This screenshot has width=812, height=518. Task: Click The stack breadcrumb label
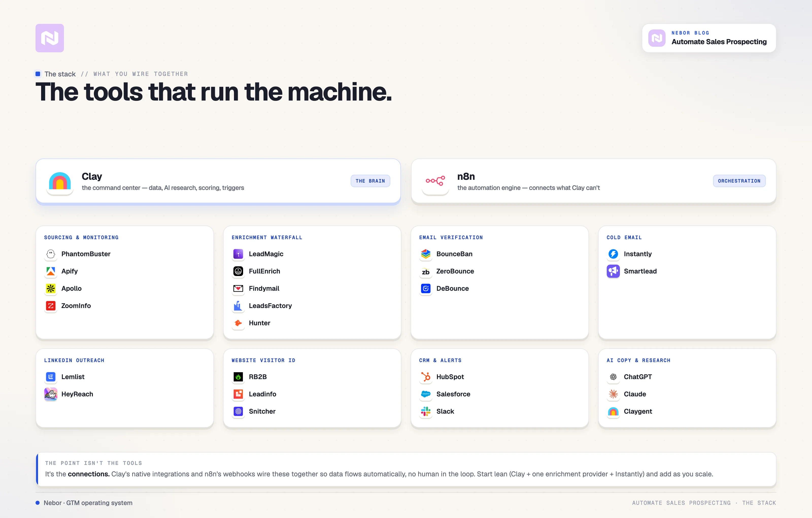[x=60, y=74]
